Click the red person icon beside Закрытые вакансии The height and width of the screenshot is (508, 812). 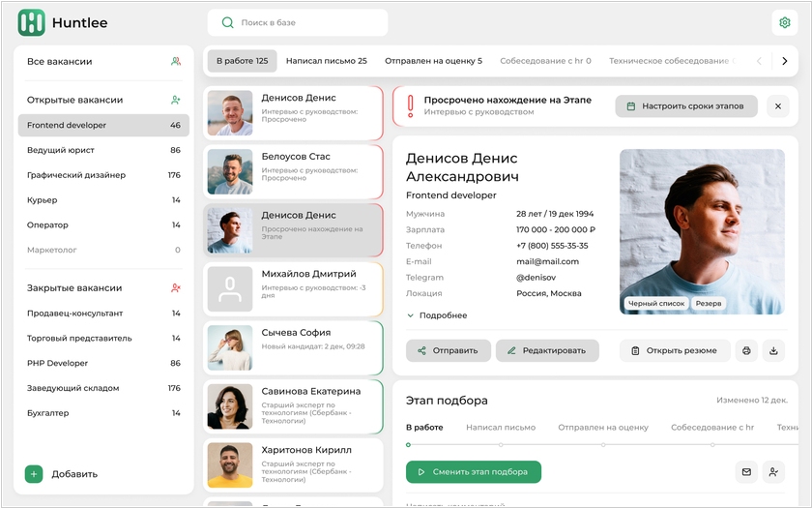point(176,287)
